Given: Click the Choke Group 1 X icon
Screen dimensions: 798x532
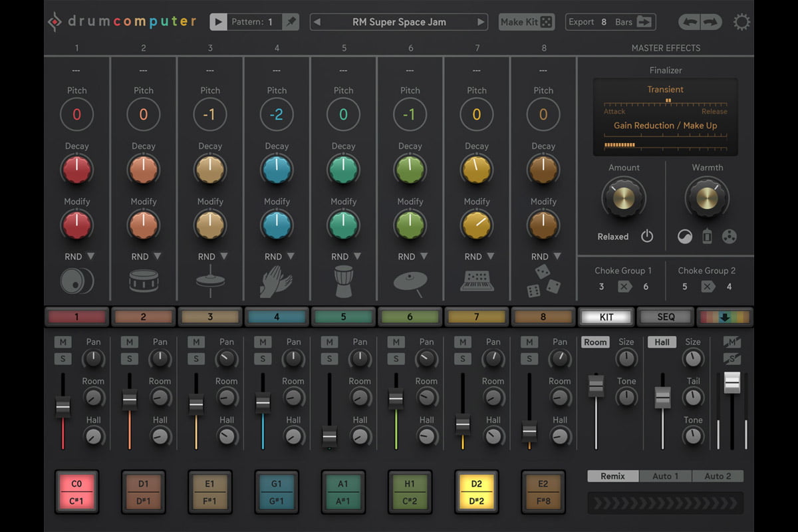Looking at the screenshot, I should click(x=623, y=287).
